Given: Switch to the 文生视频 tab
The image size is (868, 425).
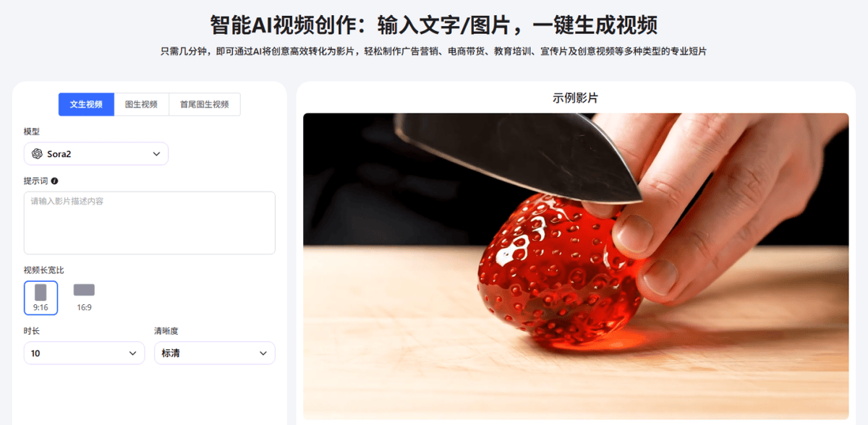Looking at the screenshot, I should (x=86, y=104).
